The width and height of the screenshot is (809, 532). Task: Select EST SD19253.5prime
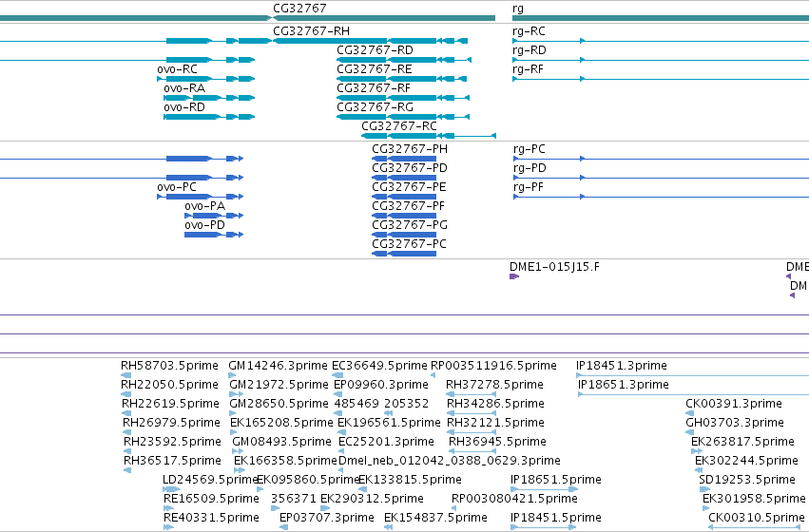747,480
